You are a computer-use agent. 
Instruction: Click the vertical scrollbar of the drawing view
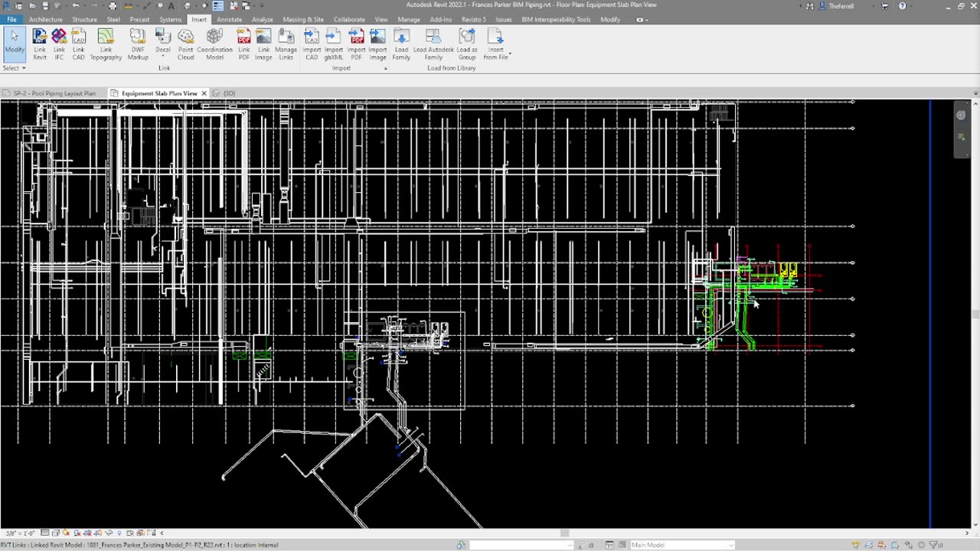[x=975, y=314]
